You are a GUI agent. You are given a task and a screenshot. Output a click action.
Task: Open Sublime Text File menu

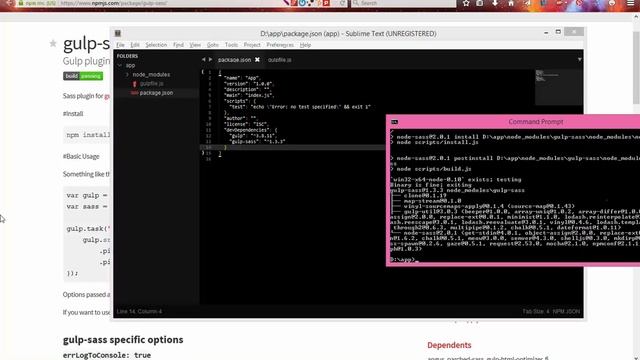tap(120, 45)
